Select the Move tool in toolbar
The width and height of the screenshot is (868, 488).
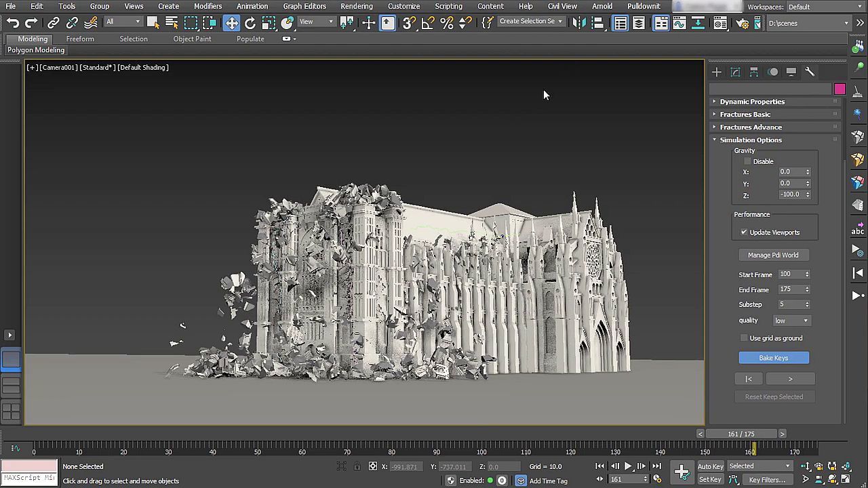232,23
